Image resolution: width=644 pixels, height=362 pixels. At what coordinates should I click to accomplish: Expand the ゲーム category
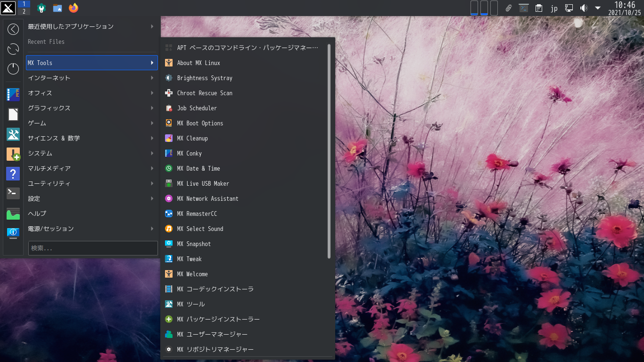[92, 123]
